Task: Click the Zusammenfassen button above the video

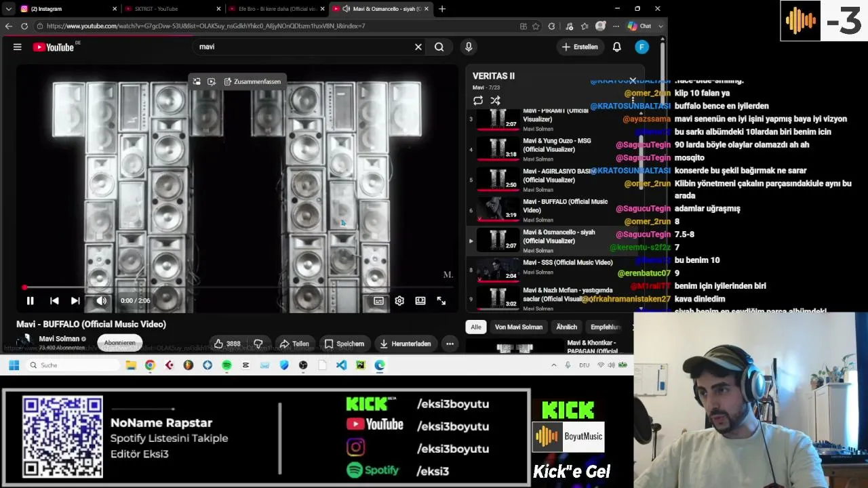Action: pyautogui.click(x=252, y=81)
